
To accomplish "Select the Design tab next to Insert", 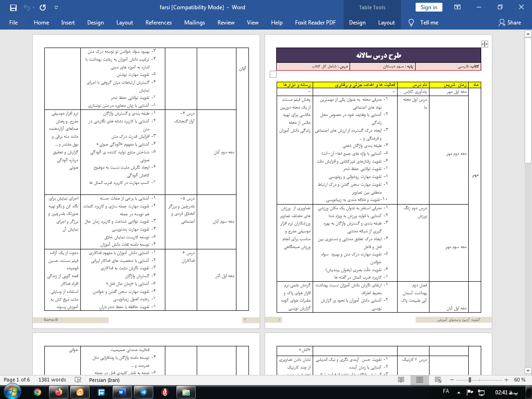I will click(x=95, y=22).
